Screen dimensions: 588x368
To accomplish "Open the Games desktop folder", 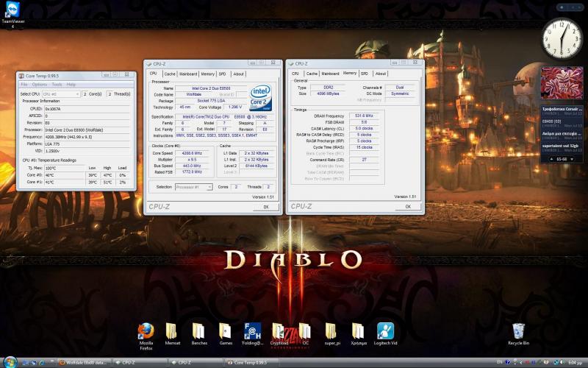I will [226, 334].
